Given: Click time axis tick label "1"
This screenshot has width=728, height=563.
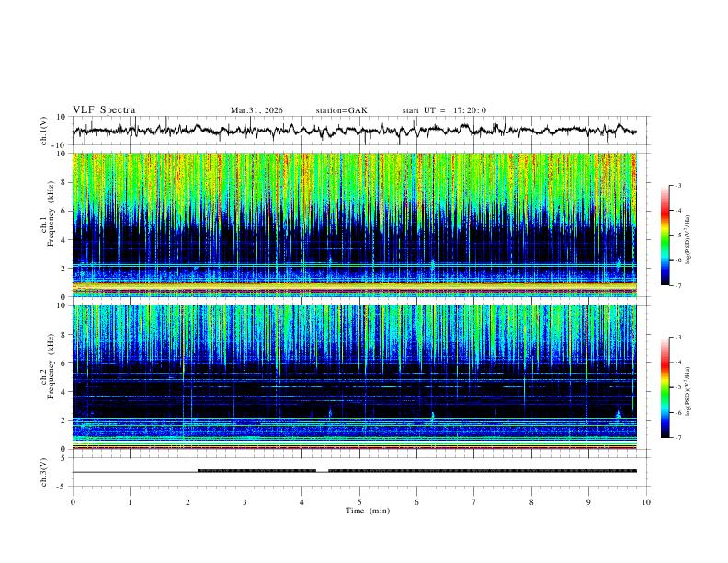Looking at the screenshot, I should click(130, 502).
